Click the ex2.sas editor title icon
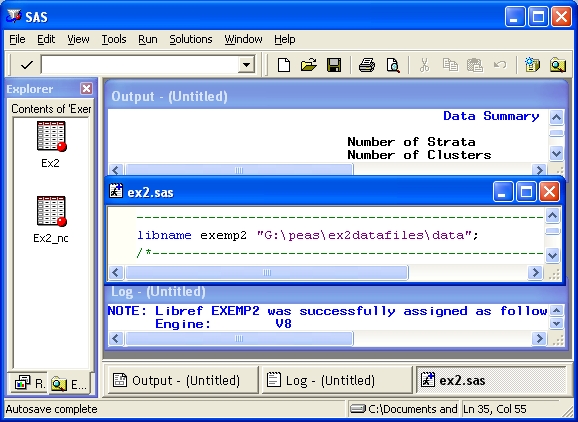Image resolution: width=578 pixels, height=422 pixels. tap(116, 191)
